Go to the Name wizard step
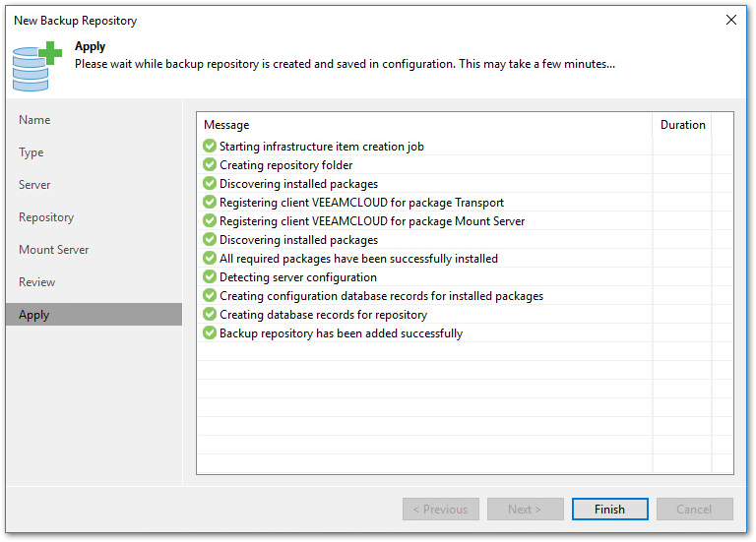The height and width of the screenshot is (542, 756). point(34,120)
